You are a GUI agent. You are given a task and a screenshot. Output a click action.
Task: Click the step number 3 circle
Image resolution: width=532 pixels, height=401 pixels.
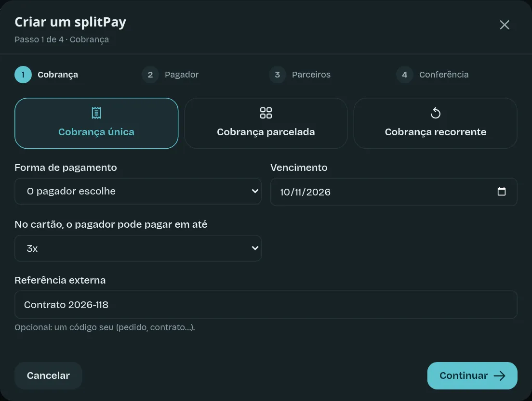[x=278, y=75]
